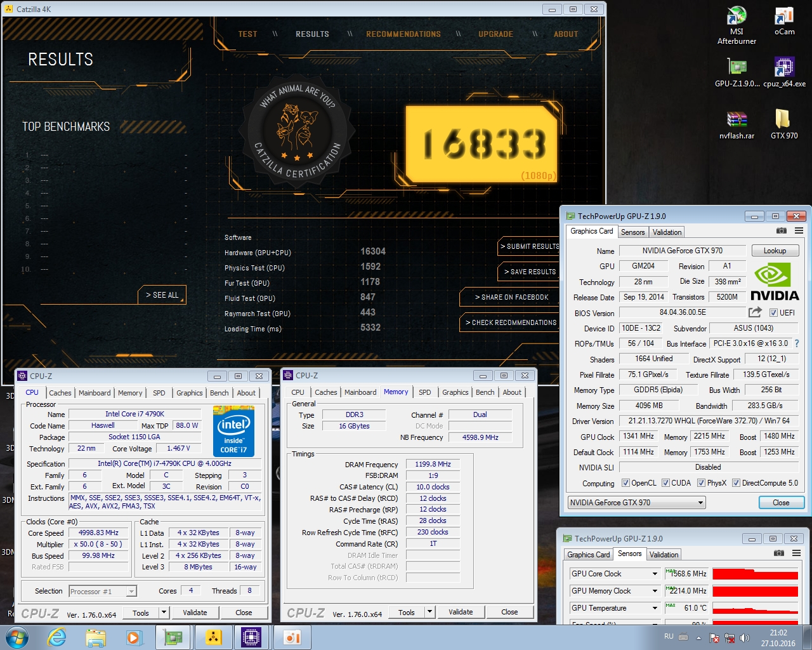Click the Specification field in CPU-Z
Image resolution: width=812 pixels, height=650 pixels.
pos(164,463)
